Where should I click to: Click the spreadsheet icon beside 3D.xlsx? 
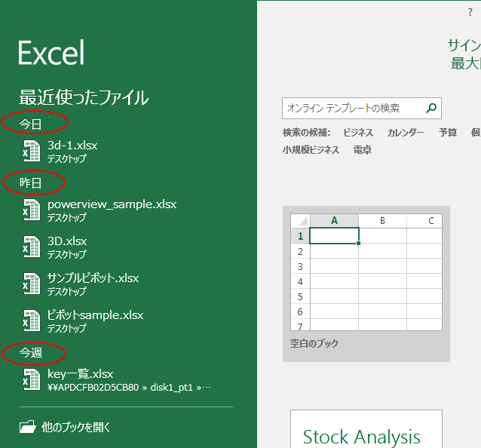pos(32,247)
